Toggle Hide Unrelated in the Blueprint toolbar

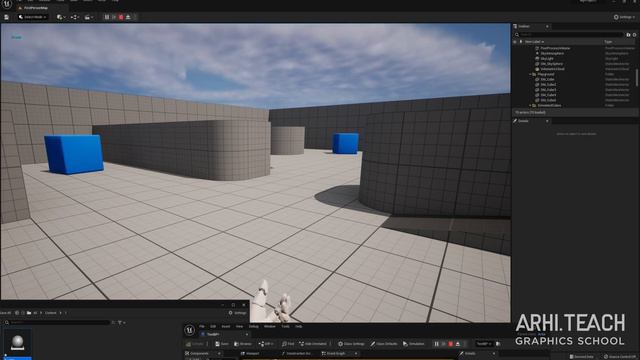point(313,344)
